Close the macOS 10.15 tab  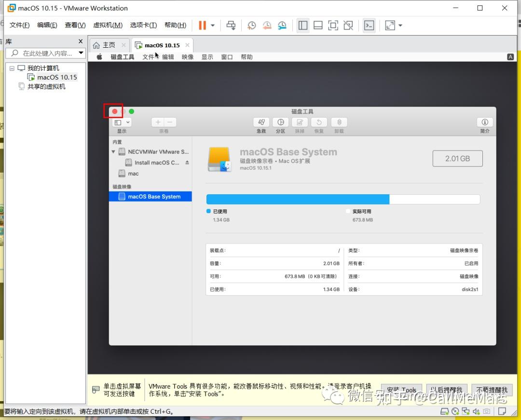point(187,45)
